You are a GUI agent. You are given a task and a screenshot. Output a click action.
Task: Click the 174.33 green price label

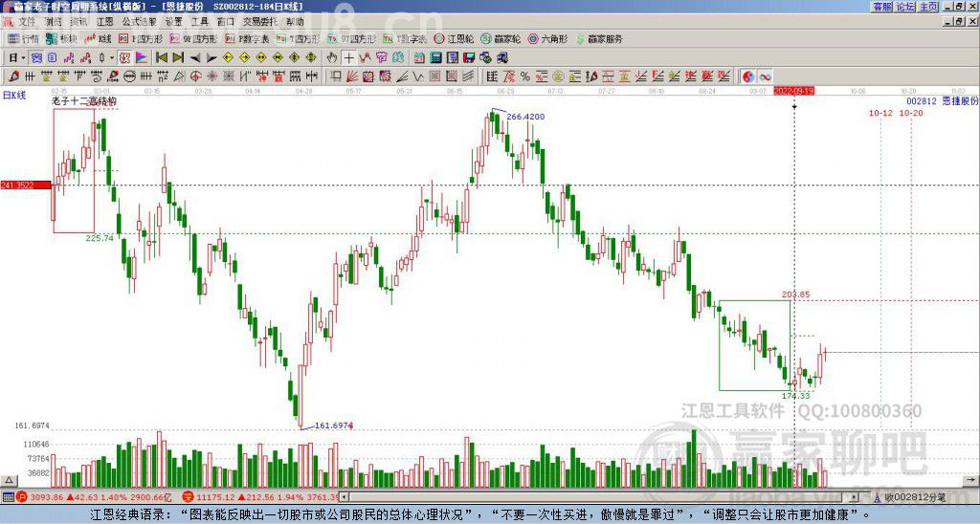[x=795, y=395]
